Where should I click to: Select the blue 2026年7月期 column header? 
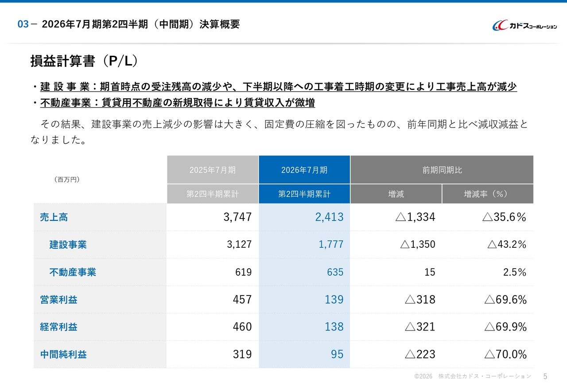(x=304, y=170)
